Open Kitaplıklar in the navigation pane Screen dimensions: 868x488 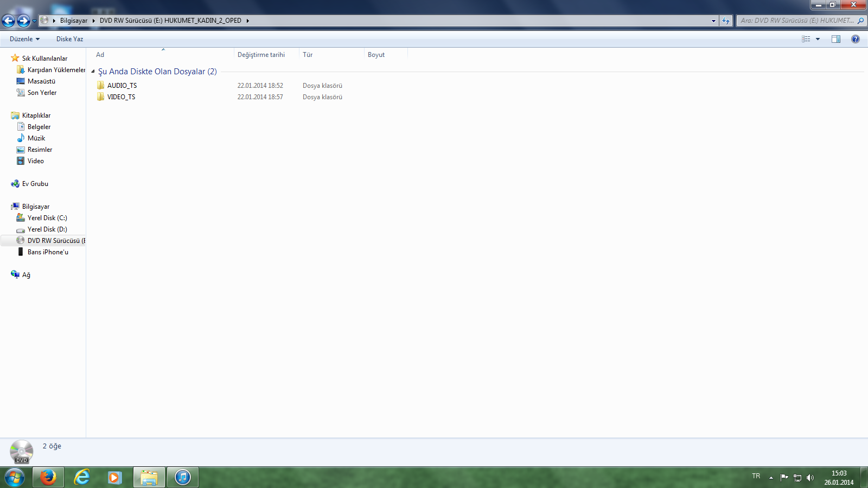(36, 115)
